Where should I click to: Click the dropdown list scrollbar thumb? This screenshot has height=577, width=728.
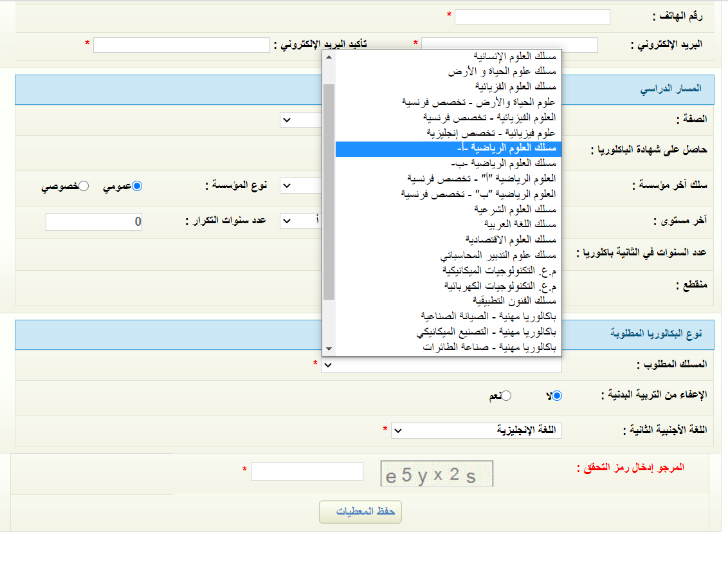(x=329, y=192)
